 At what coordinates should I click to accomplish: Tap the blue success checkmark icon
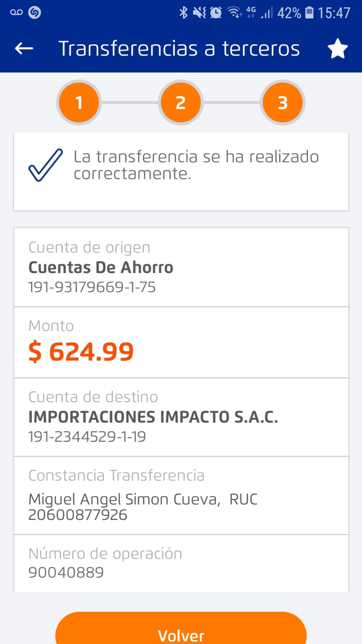pyautogui.click(x=46, y=165)
